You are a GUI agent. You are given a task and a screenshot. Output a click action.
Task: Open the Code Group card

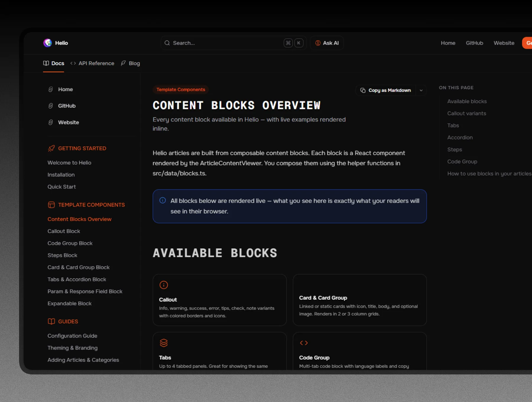coord(360,351)
